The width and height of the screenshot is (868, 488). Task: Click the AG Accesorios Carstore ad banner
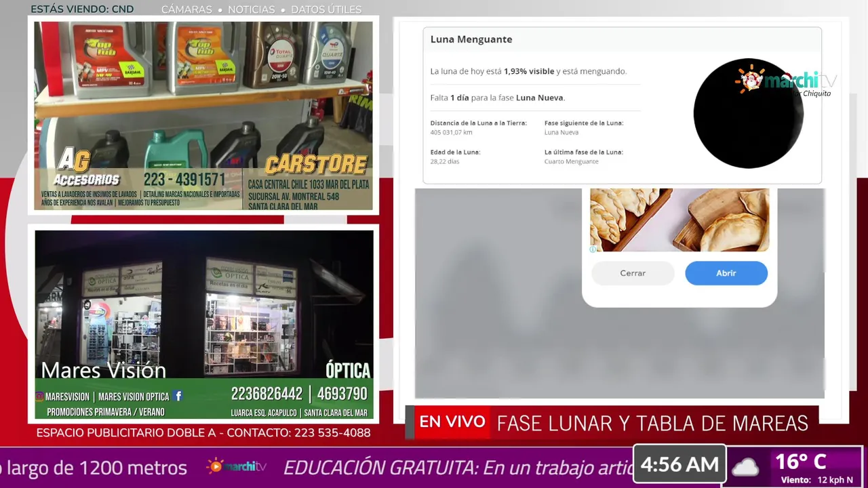click(203, 116)
